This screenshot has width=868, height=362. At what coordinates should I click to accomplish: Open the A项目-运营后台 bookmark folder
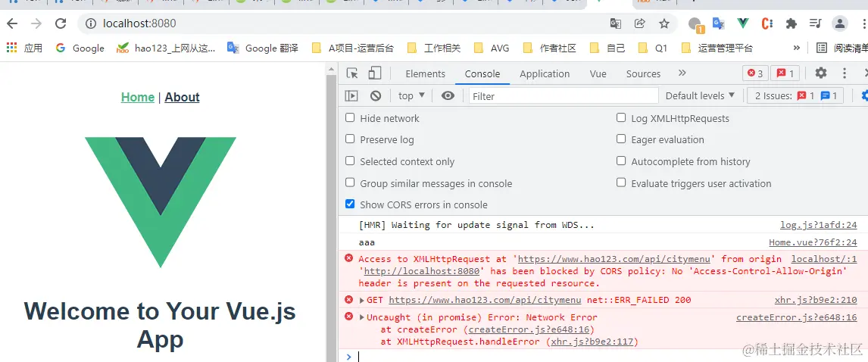[353, 48]
